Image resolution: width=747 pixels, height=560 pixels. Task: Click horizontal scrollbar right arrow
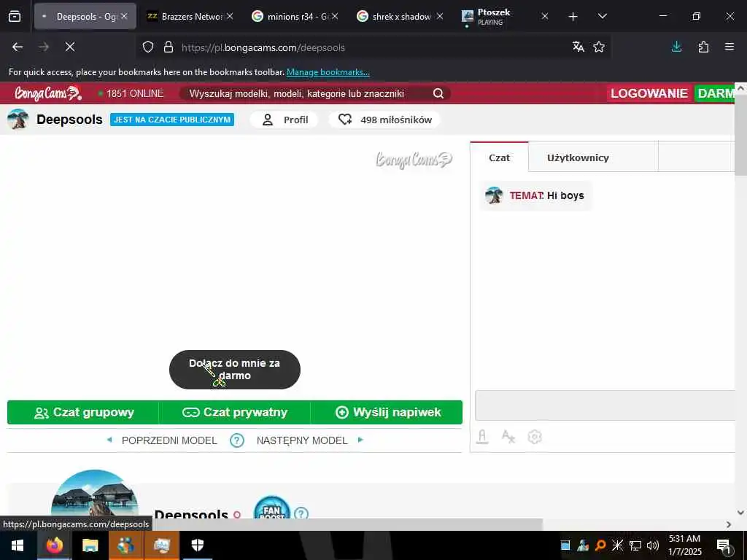(729, 524)
